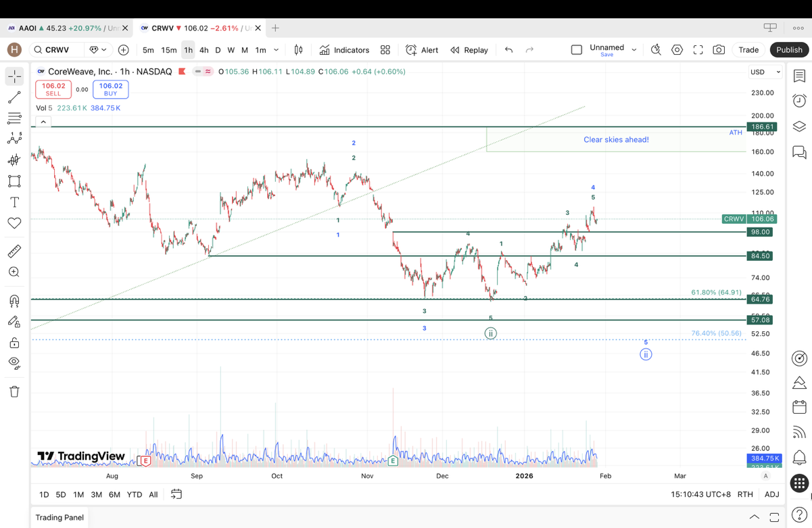Viewport: 812px width, 528px height.
Task: Select the 4h timeframe
Action: pos(204,50)
